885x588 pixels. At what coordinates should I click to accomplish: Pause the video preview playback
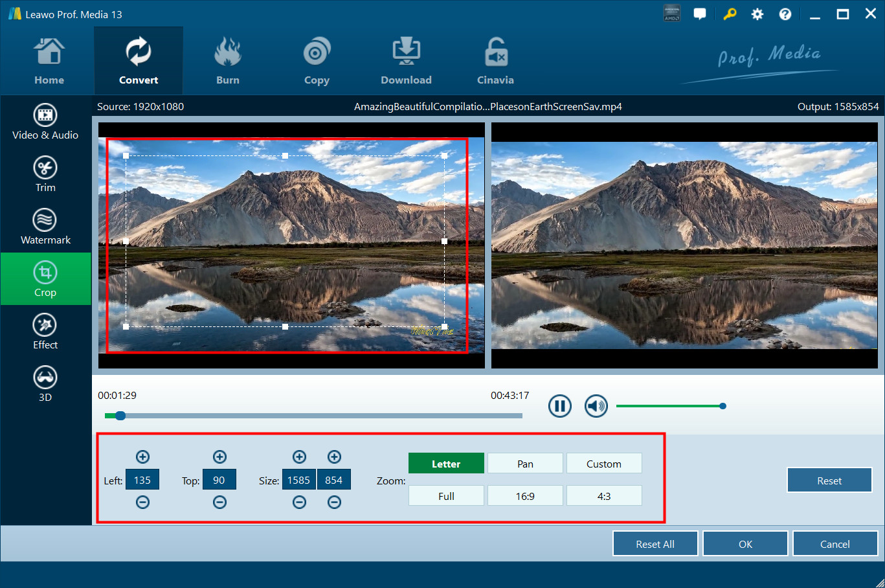(559, 406)
